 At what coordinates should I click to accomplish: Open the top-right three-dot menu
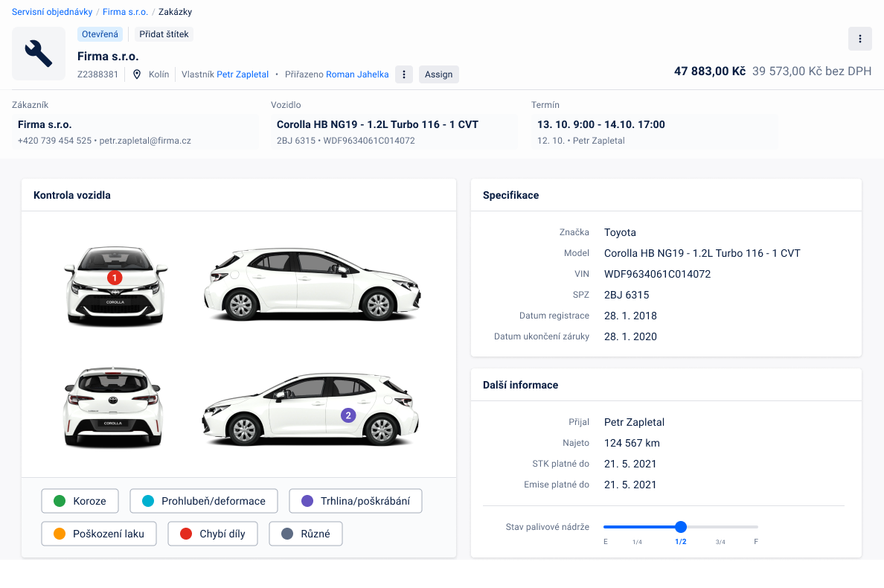coord(859,39)
